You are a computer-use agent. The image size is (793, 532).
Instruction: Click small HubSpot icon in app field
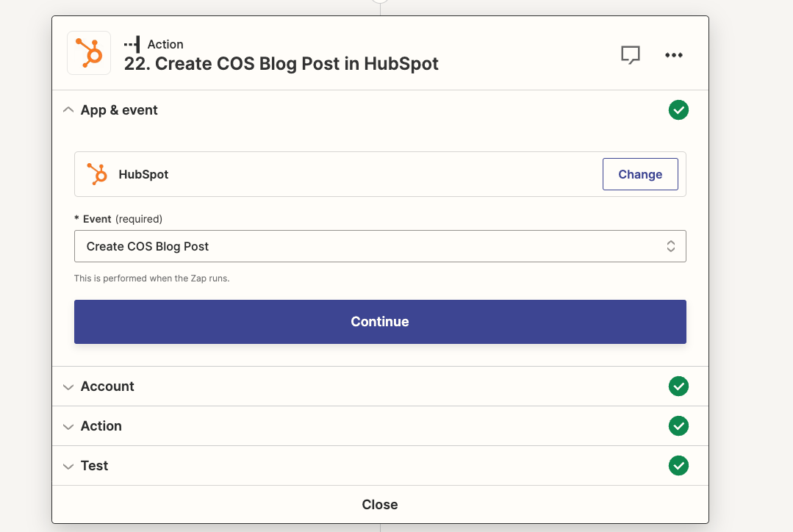coord(97,174)
